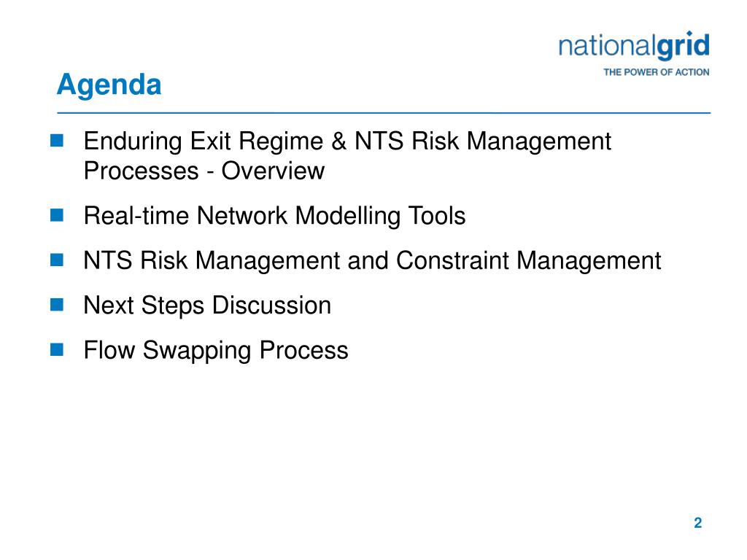Click the blue bullet beside Enduring Exit Regime
This screenshot has width=747, height=560.
[x=57, y=141]
